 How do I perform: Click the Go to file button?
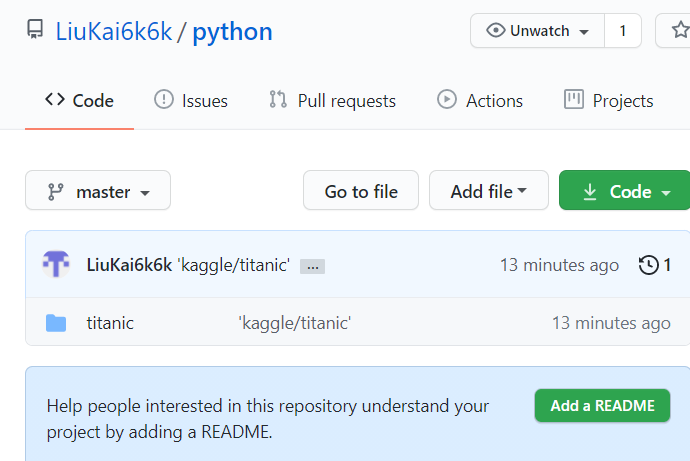(x=361, y=190)
